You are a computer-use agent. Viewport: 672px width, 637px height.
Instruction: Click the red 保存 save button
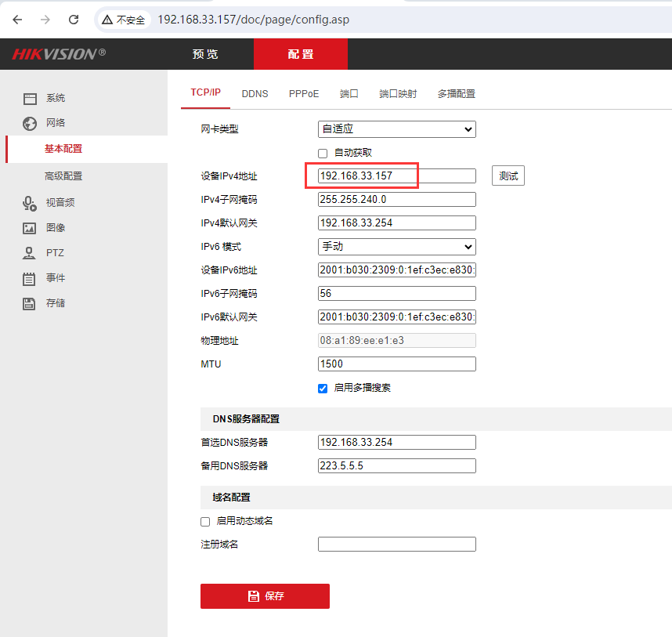[265, 596]
